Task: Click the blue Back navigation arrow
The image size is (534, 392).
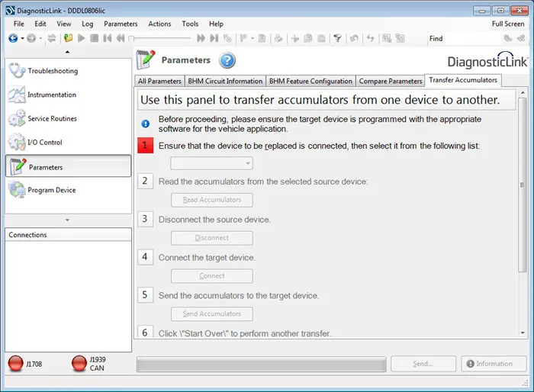Action: 13,38
